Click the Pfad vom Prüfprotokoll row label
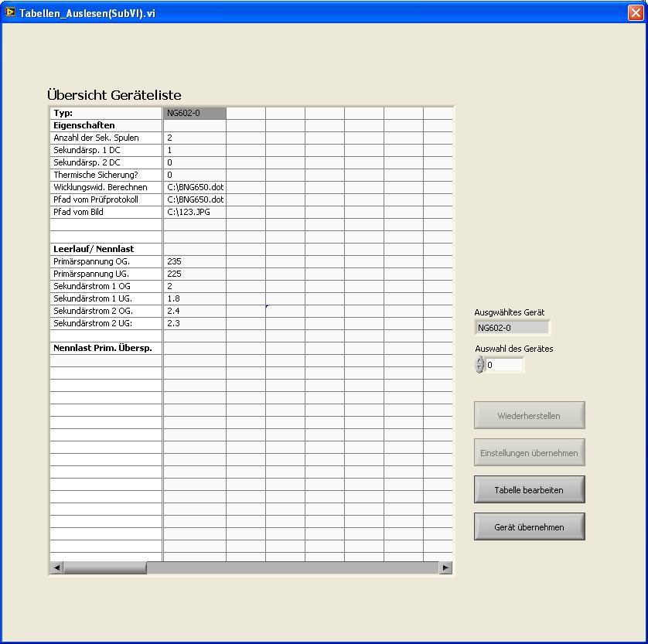Viewport: 648px width, 644px height. (106, 200)
